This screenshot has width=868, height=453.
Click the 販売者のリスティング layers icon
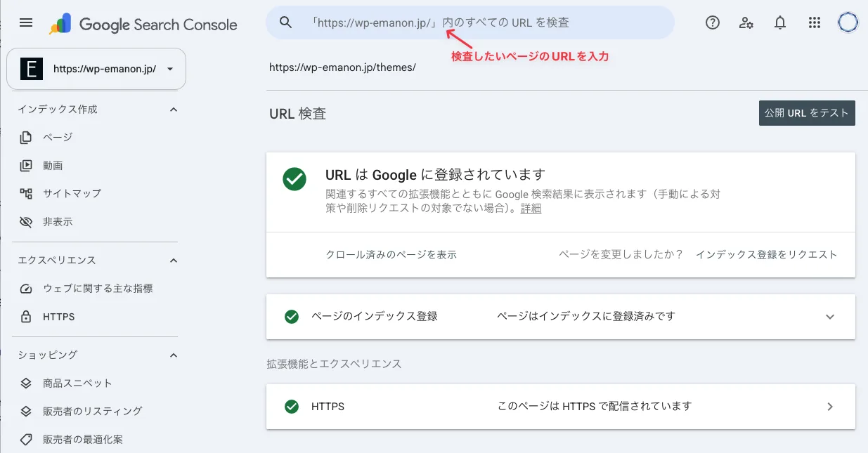[x=26, y=412]
